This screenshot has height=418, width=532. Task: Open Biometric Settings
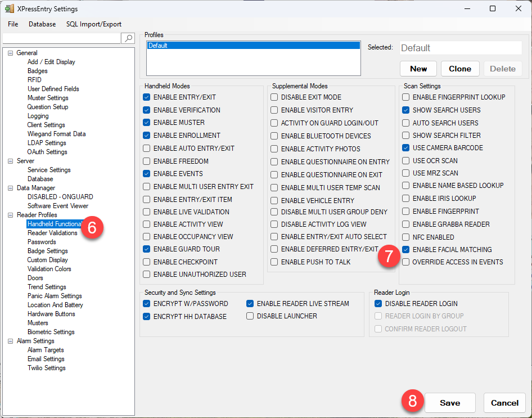(51, 332)
